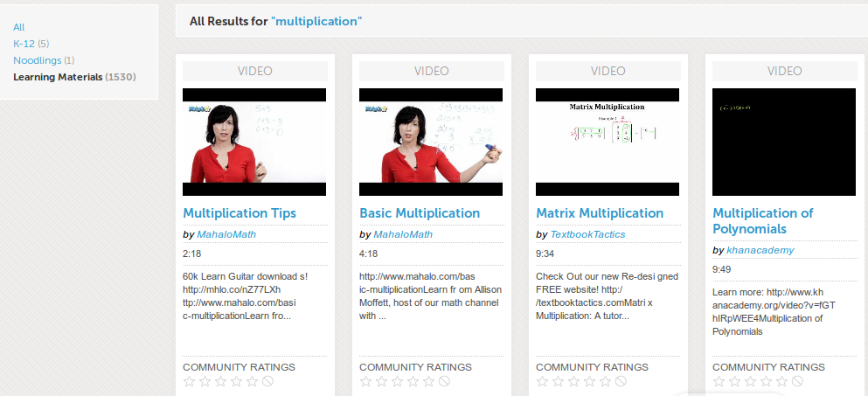Open the Multiplication of Polynomials thumbnail
The height and width of the screenshot is (396, 868).
coord(784,142)
